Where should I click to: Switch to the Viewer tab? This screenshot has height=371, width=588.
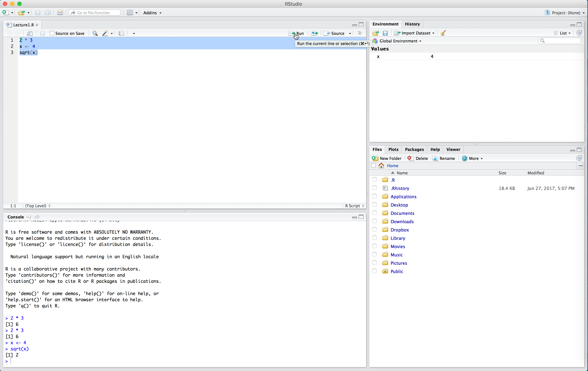453,149
